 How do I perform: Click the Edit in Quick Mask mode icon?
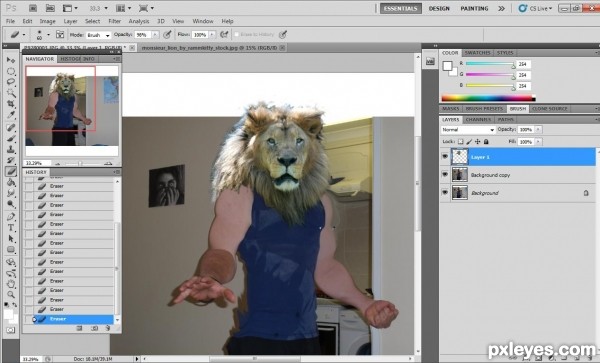(x=11, y=330)
